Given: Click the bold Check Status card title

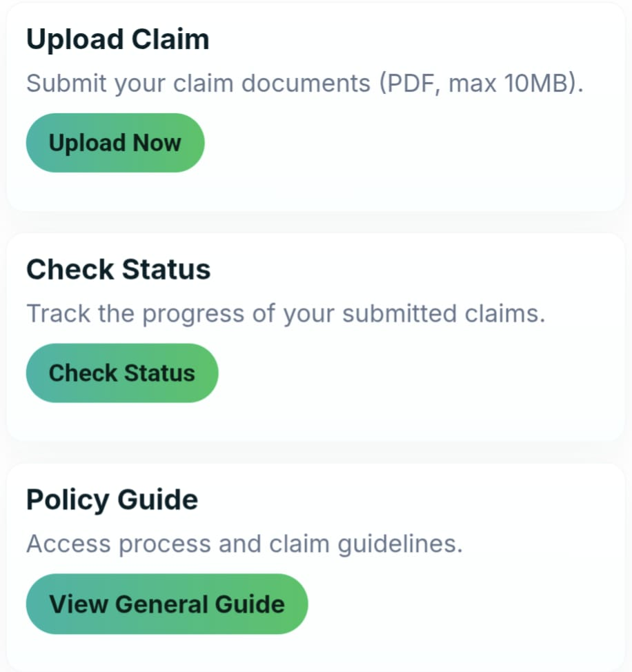Looking at the screenshot, I should 118,269.
